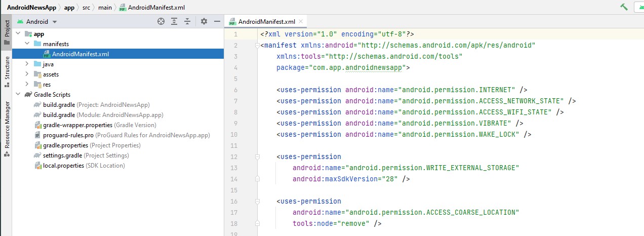This screenshot has height=236, width=644.
Task: Click the package name com.app.androidnewsapp
Action: point(356,67)
